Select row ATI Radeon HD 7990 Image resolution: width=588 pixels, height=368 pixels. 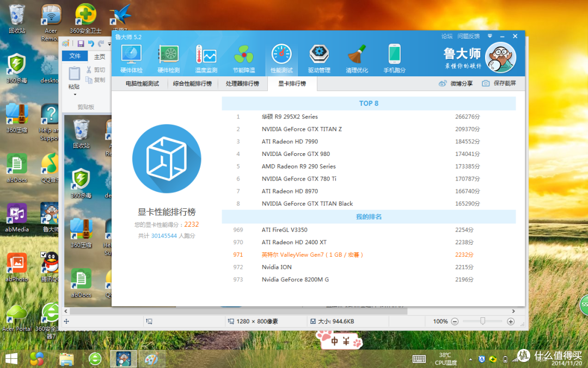point(369,142)
